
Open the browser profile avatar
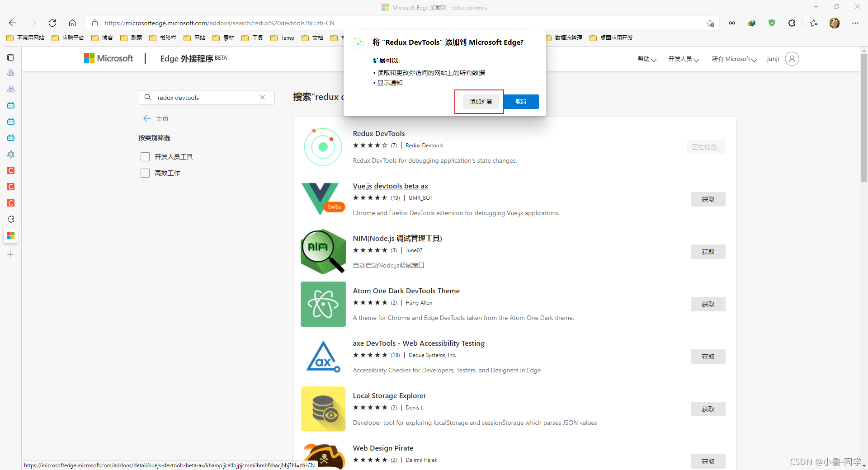(x=835, y=23)
